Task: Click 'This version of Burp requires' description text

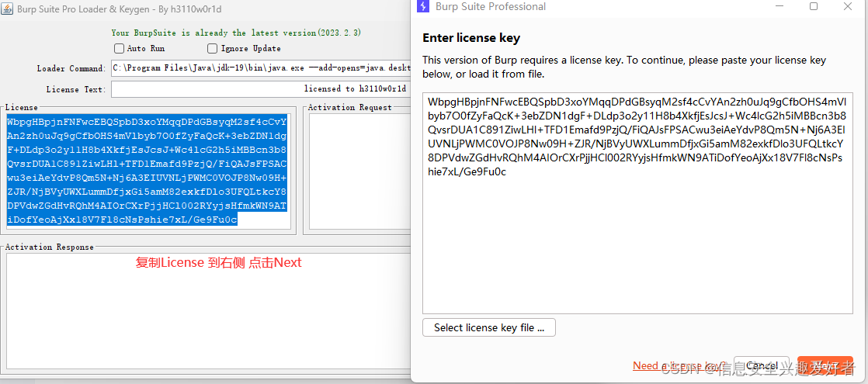Action: coord(624,67)
